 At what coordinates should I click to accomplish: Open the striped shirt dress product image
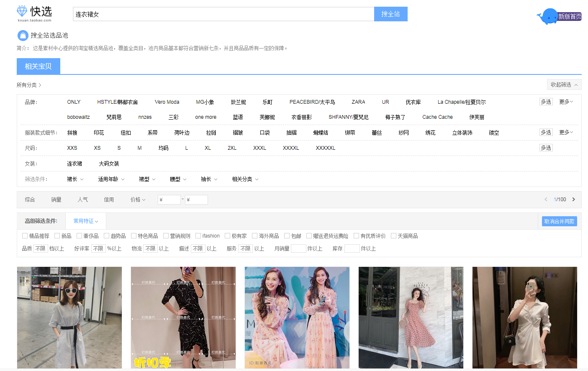(x=69, y=317)
